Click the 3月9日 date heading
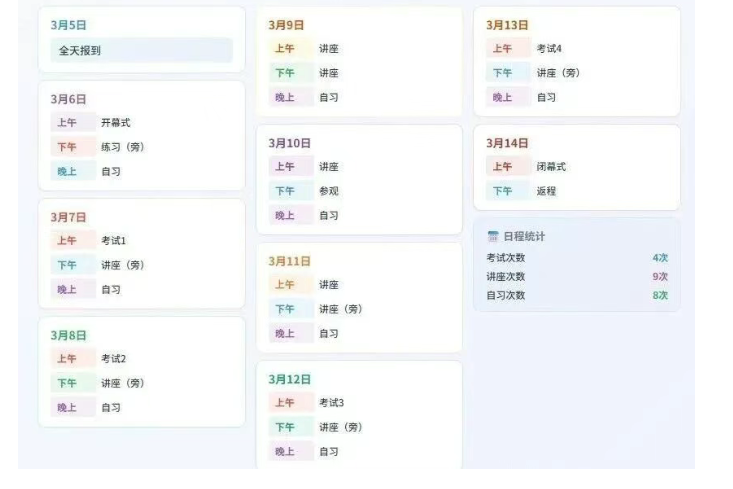 (287, 25)
